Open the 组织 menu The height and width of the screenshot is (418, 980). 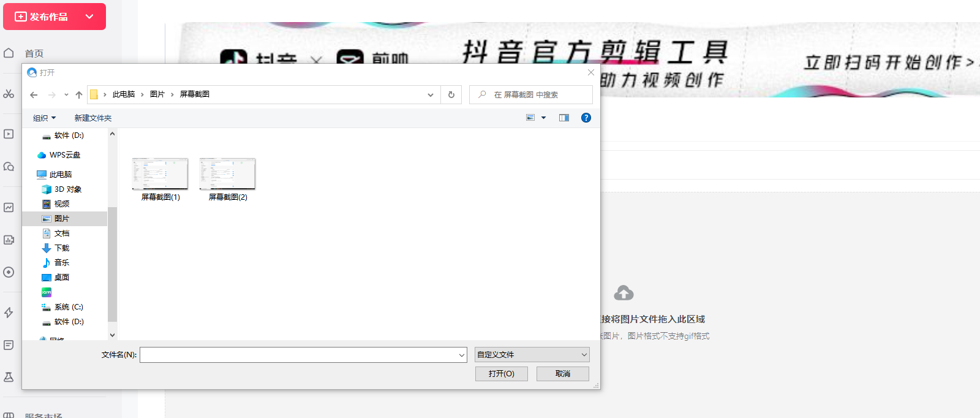pyautogui.click(x=44, y=118)
